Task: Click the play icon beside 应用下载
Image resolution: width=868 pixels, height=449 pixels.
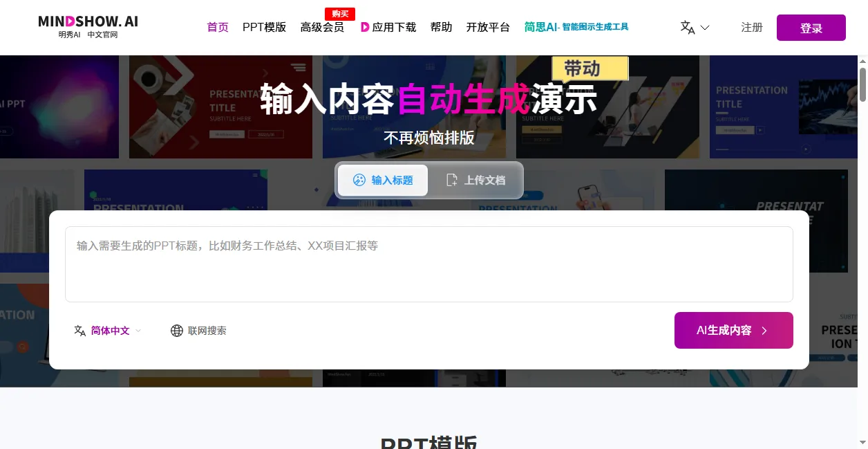Action: [365, 28]
